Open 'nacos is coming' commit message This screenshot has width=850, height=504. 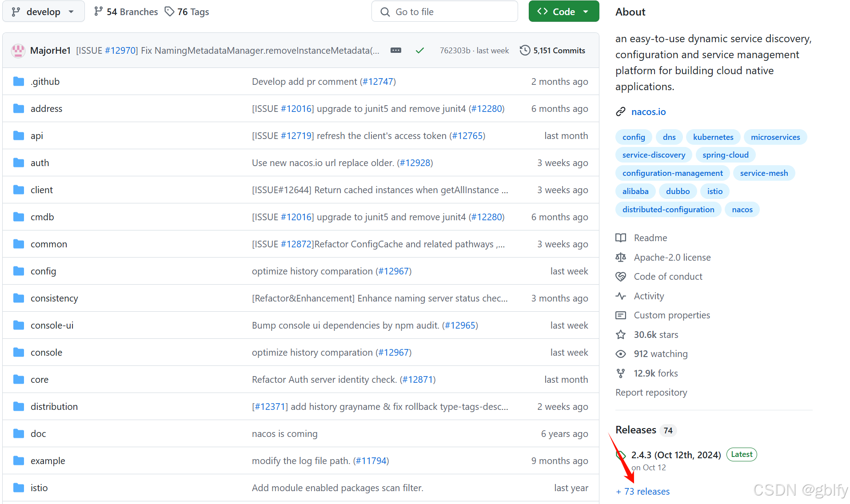point(284,434)
